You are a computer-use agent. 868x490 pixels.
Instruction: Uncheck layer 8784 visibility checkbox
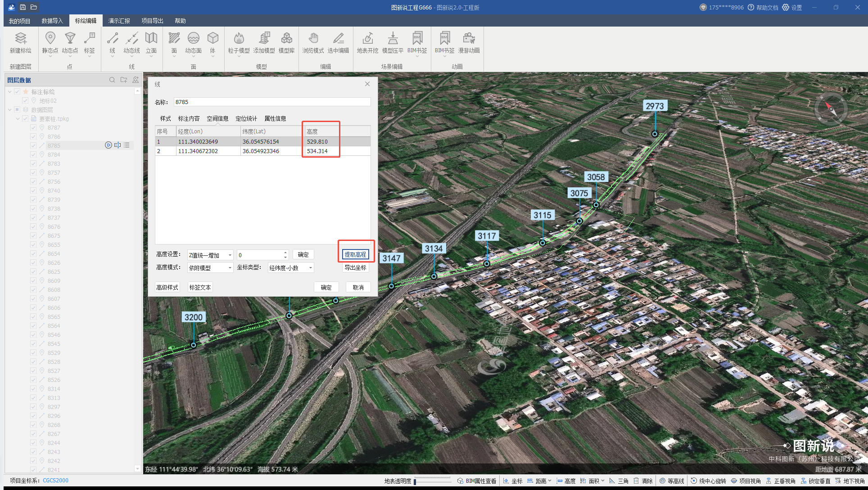click(x=33, y=154)
